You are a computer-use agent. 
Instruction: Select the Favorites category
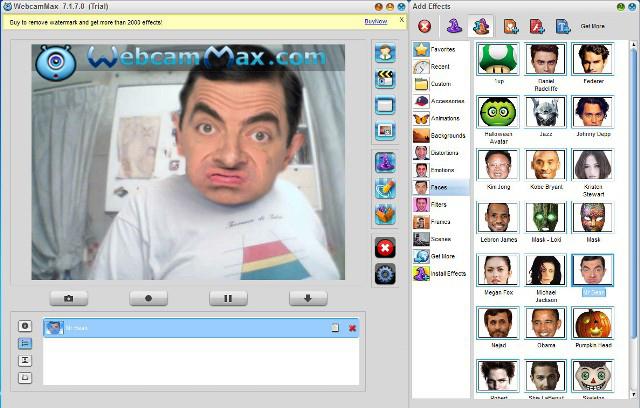click(x=441, y=49)
